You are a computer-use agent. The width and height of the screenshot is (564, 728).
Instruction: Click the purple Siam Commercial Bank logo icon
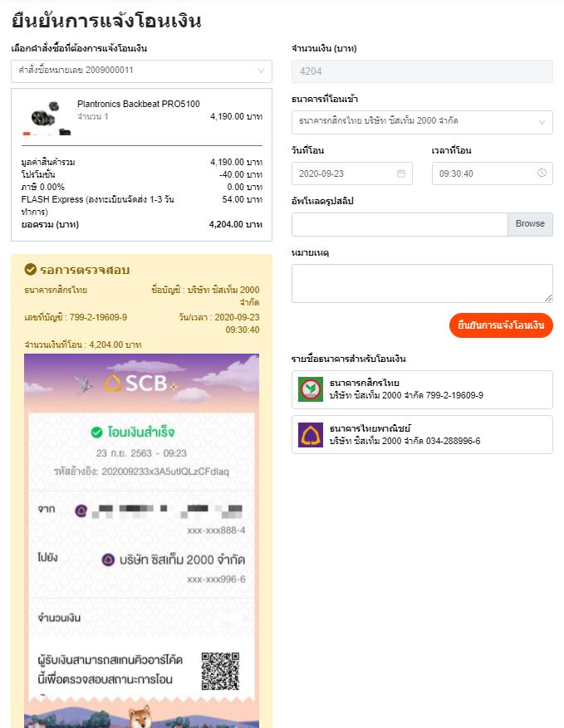311,435
